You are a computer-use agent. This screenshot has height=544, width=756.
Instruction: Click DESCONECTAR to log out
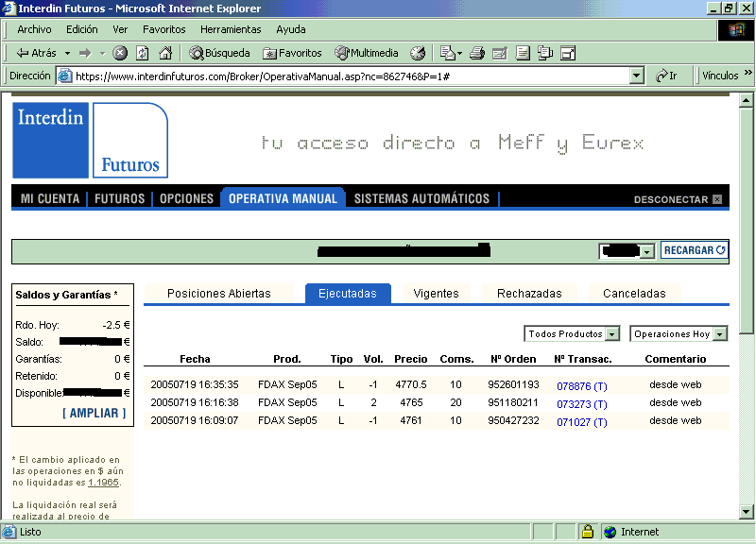point(678,199)
